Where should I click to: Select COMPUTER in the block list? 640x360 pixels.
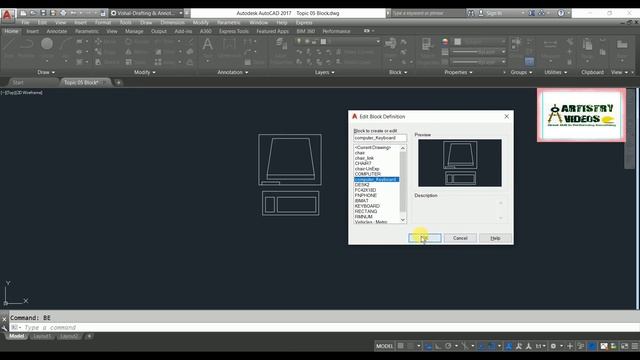tap(367, 174)
